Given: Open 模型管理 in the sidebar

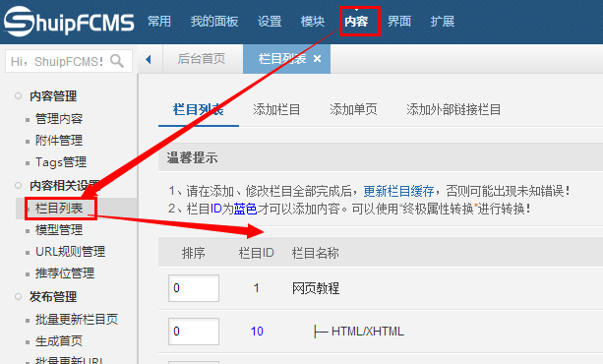Looking at the screenshot, I should click(x=59, y=230).
